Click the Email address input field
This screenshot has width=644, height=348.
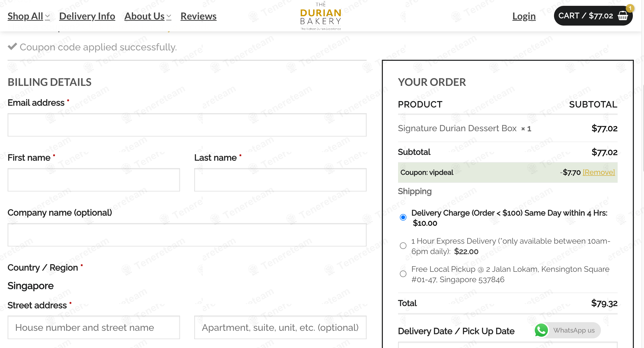[x=187, y=125]
